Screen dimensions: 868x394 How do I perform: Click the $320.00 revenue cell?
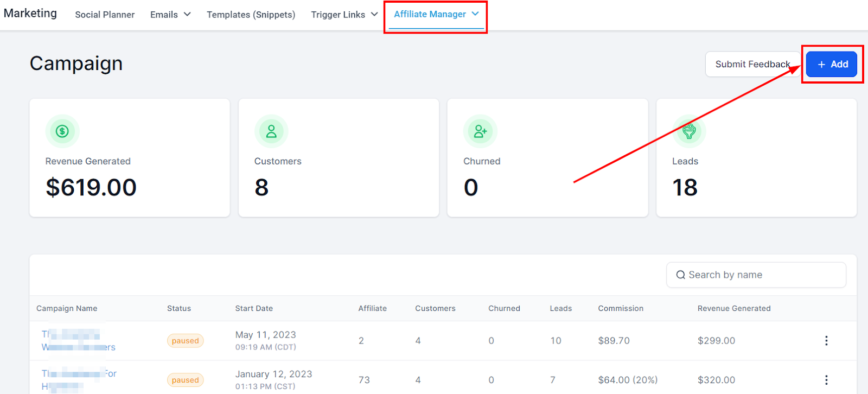(x=716, y=380)
